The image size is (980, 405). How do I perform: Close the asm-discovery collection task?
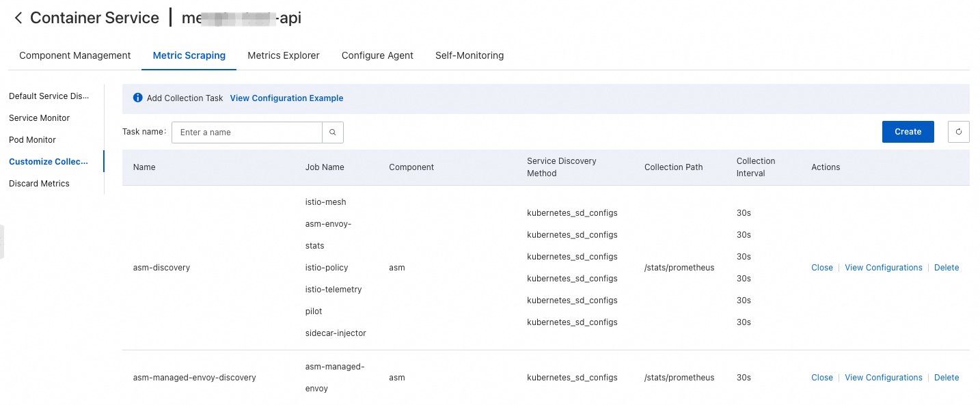pos(821,268)
